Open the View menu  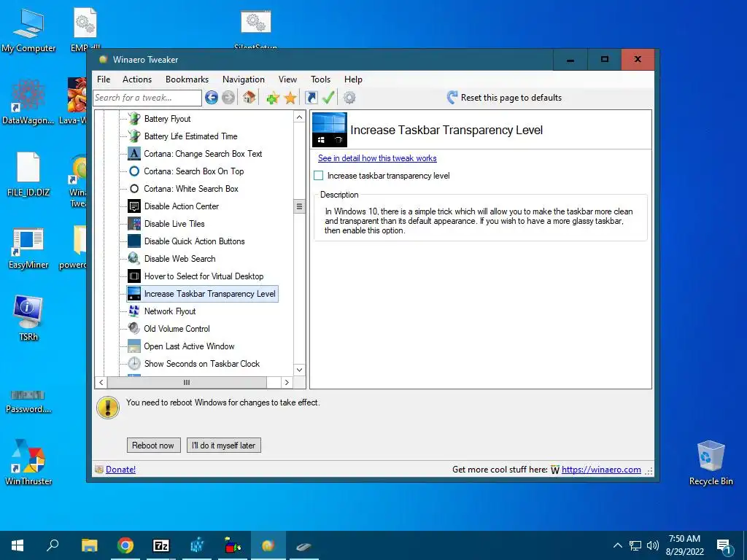(287, 79)
